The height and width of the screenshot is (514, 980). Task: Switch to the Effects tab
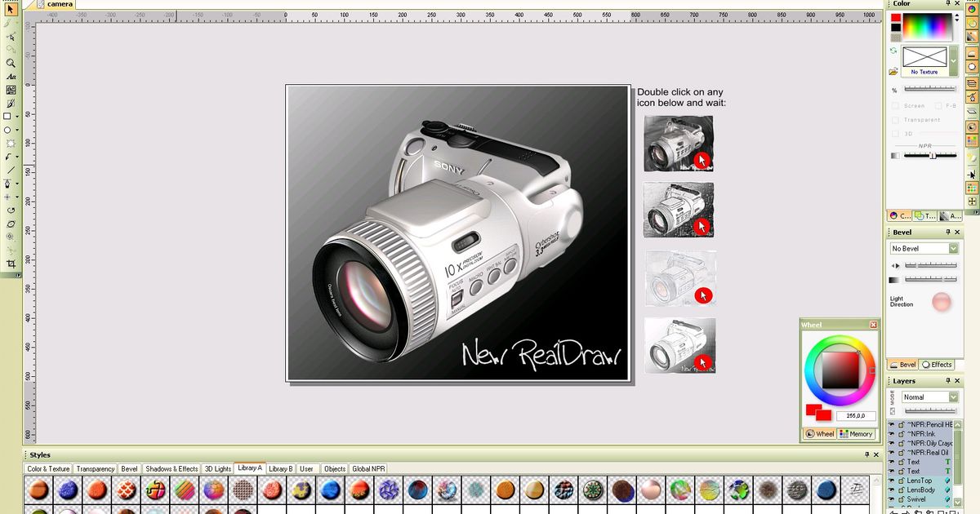click(x=937, y=365)
